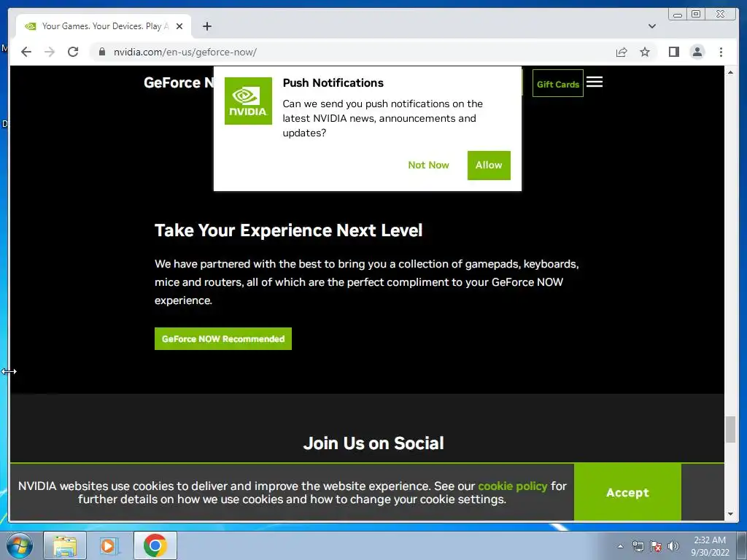This screenshot has width=747, height=560.
Task: Share this page using the share icon
Action: click(622, 52)
